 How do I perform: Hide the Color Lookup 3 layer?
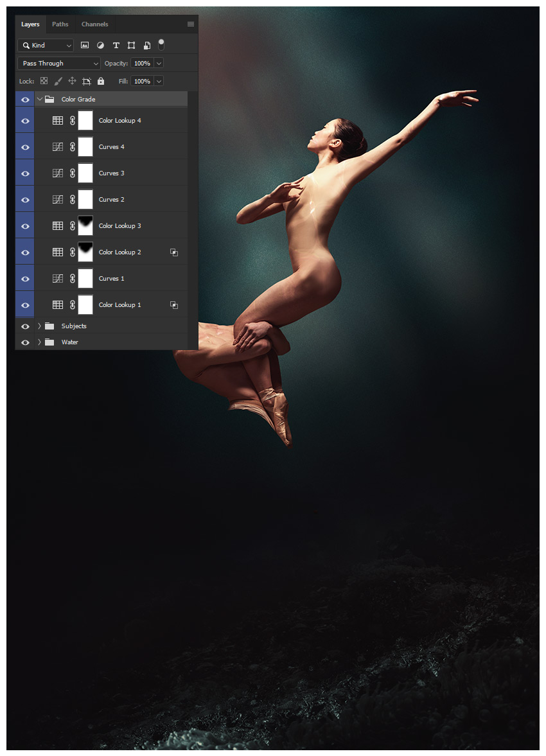point(25,226)
